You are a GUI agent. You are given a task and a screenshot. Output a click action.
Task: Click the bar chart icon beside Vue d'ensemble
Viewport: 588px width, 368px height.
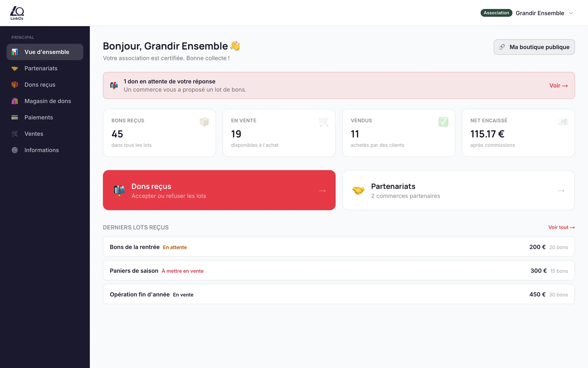[15, 52]
